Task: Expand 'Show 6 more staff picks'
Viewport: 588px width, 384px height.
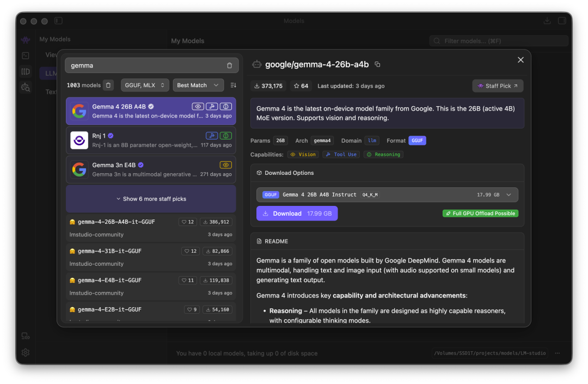Action: point(150,198)
